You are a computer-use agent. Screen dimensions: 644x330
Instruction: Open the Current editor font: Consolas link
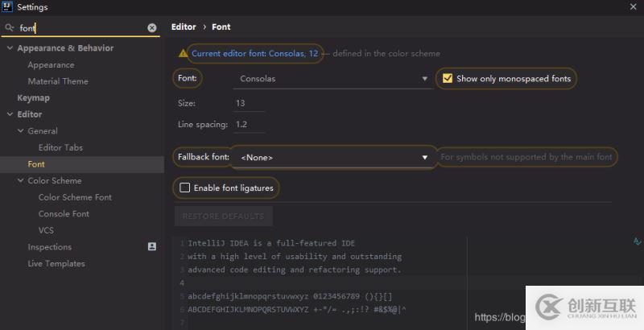point(254,54)
